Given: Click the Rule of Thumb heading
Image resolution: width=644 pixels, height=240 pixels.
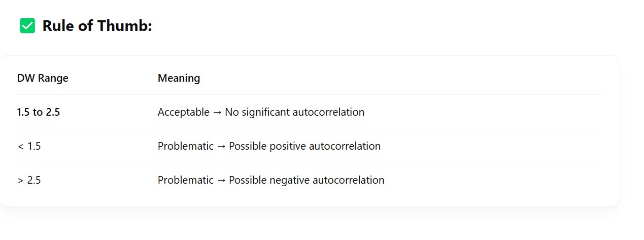Looking at the screenshot, I should (x=97, y=26).
